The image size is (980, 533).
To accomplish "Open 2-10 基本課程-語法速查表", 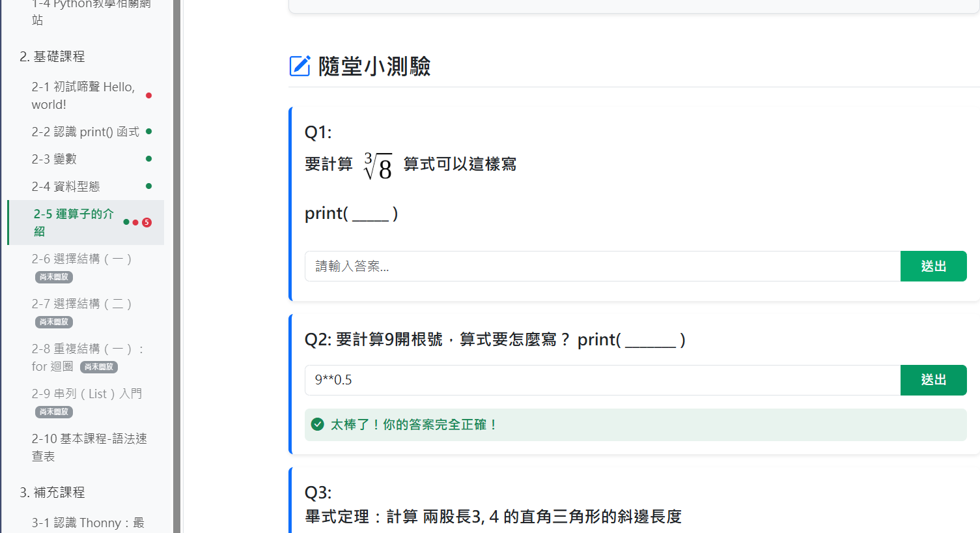I will (x=89, y=447).
